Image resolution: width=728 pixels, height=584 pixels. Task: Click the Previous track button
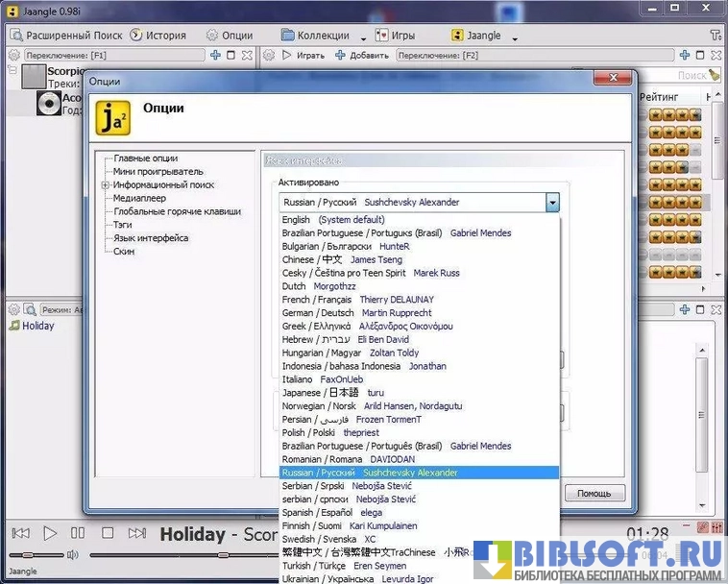pos(20,533)
